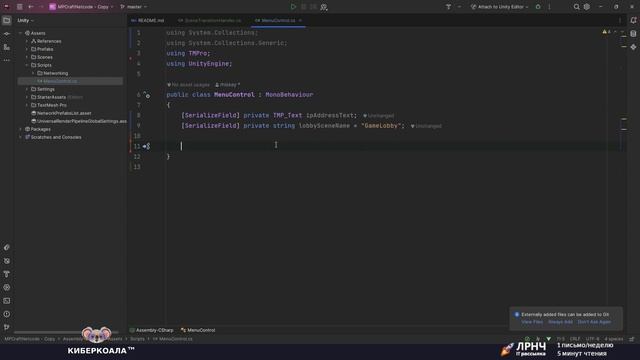Click Scripts in status bar path
The height and width of the screenshot is (360, 640).
click(138, 339)
